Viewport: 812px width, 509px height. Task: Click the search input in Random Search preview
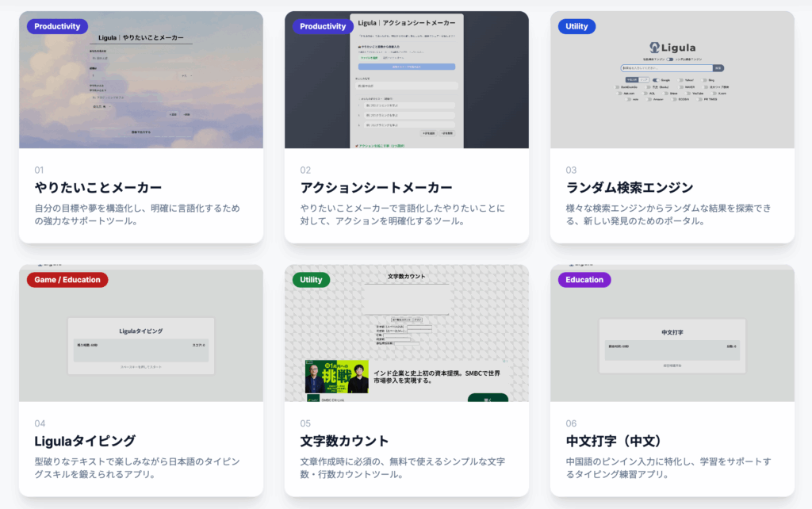click(x=666, y=68)
